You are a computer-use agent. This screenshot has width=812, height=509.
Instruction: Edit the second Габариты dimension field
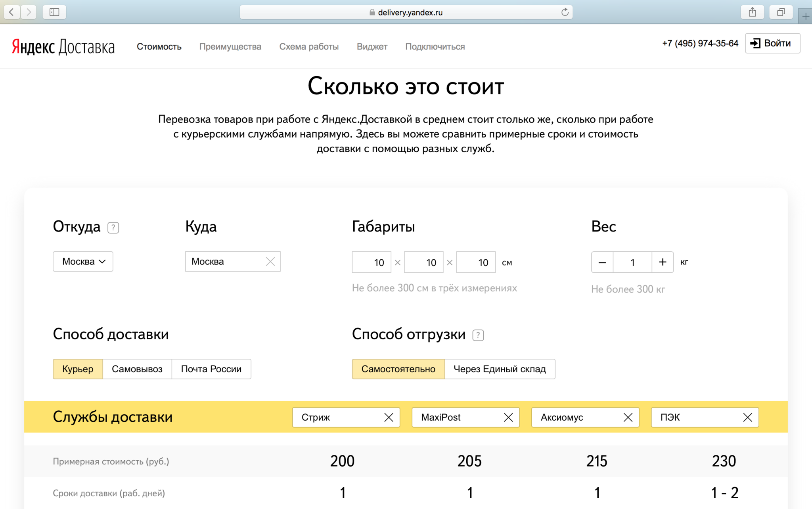pos(423,262)
